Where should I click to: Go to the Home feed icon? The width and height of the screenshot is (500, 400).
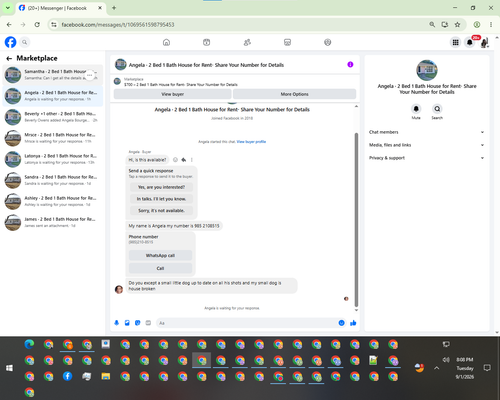tap(166, 42)
